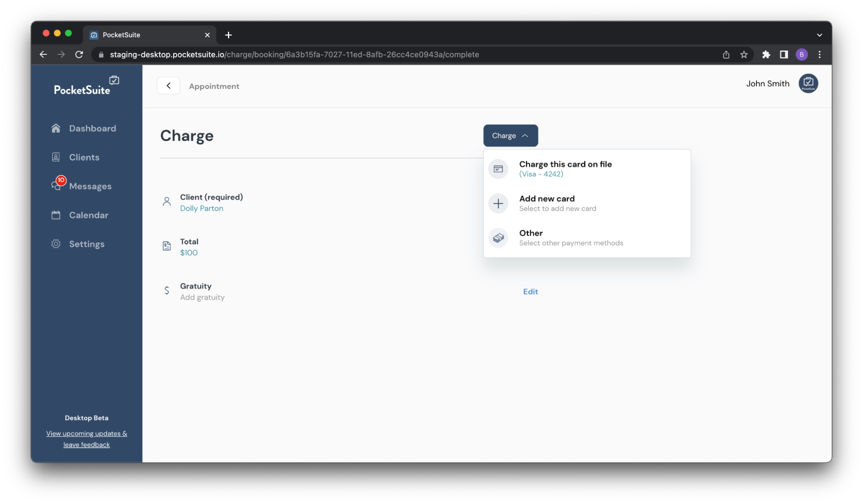Toggle the browser side panel icon
Screen dimensions: 863x504
tap(784, 54)
